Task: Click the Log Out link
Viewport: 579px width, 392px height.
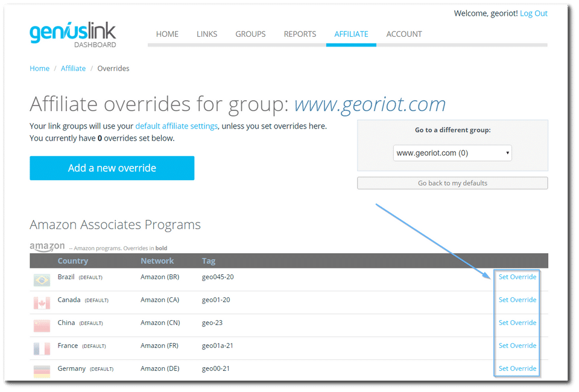Action: click(x=534, y=13)
